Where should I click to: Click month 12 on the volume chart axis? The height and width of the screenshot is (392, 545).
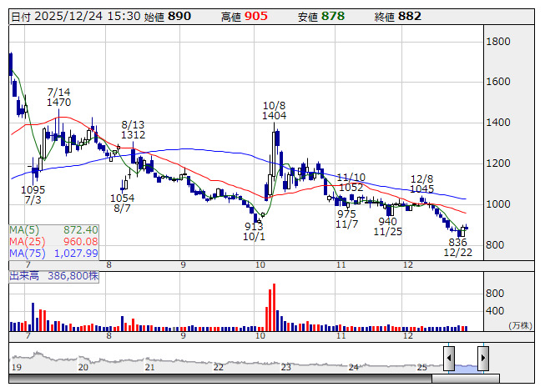408,336
